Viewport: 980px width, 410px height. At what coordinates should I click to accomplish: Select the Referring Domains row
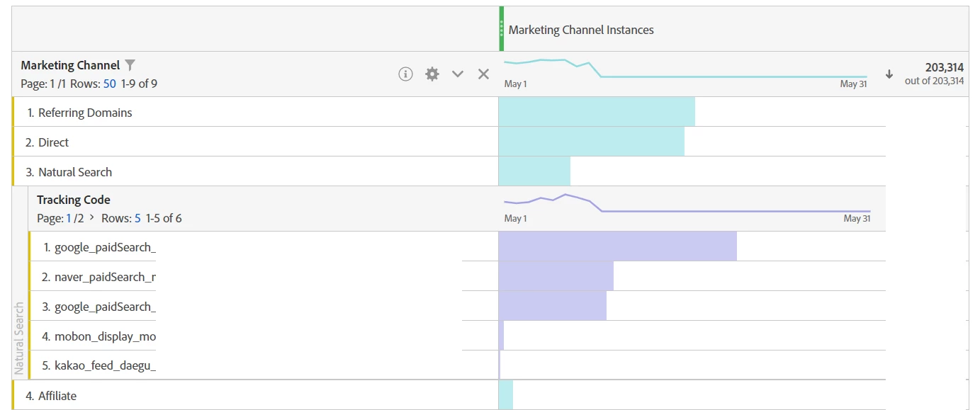click(x=85, y=113)
